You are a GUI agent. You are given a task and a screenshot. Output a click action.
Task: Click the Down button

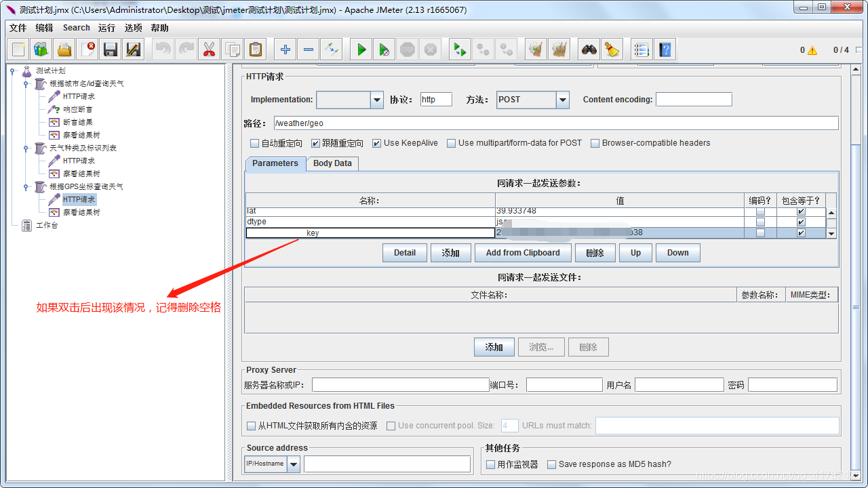[678, 253]
